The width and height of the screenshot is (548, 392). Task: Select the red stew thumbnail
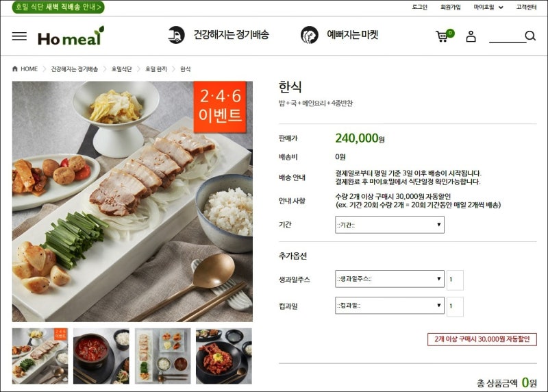[x=101, y=356]
